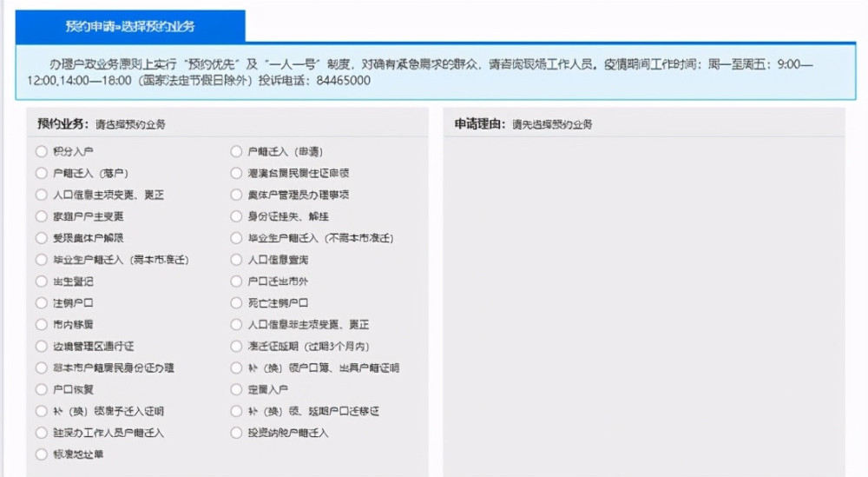This screenshot has height=477, width=868.
Task: Click the 预约业务 section heading
Action: 62,123
